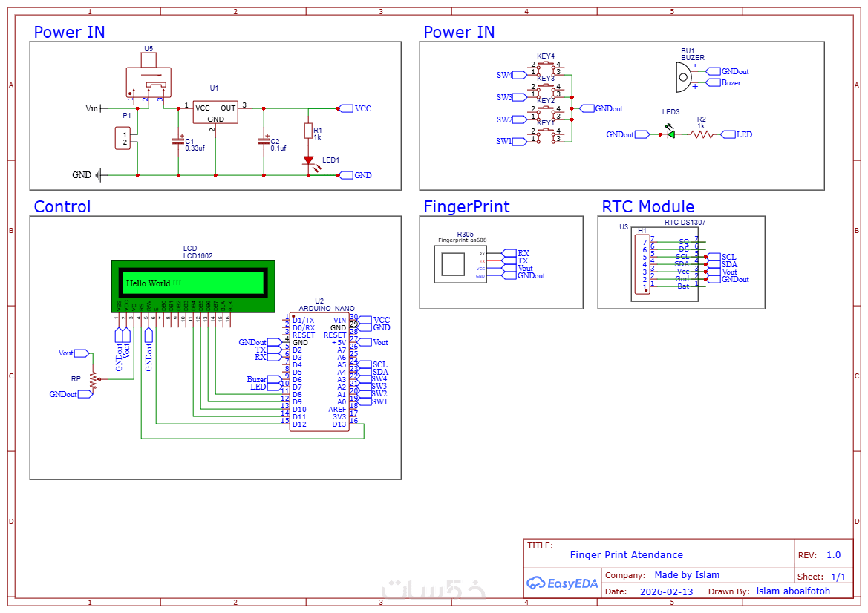Select the Arduino Nano U2 chip body
This screenshot has height=613, width=868.
pos(319,372)
